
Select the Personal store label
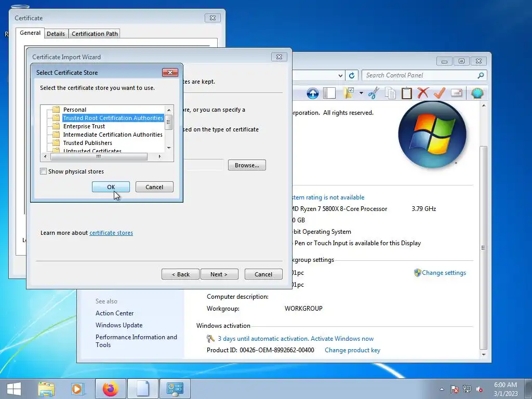click(75, 110)
